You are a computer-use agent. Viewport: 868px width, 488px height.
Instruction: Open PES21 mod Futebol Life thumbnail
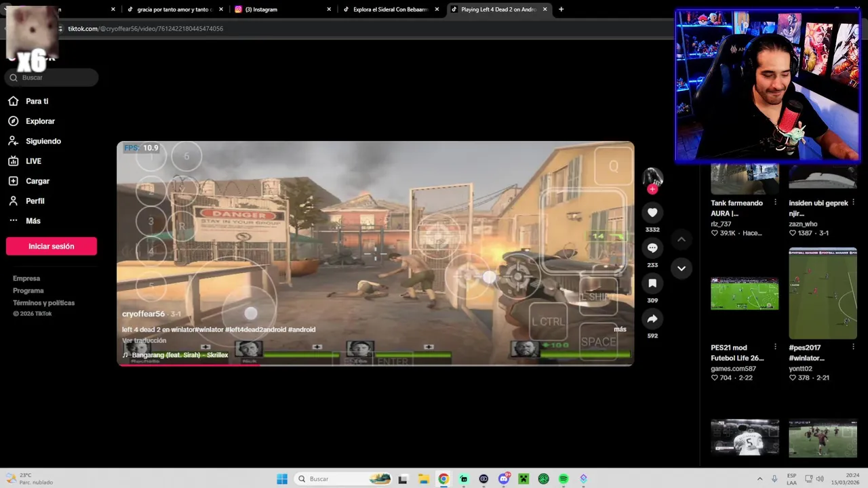coord(745,293)
